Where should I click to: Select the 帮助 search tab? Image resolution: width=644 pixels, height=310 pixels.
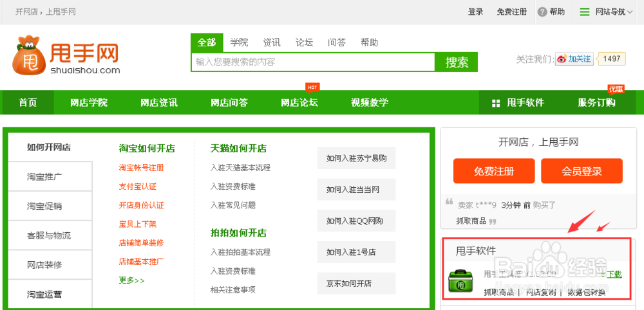(369, 42)
